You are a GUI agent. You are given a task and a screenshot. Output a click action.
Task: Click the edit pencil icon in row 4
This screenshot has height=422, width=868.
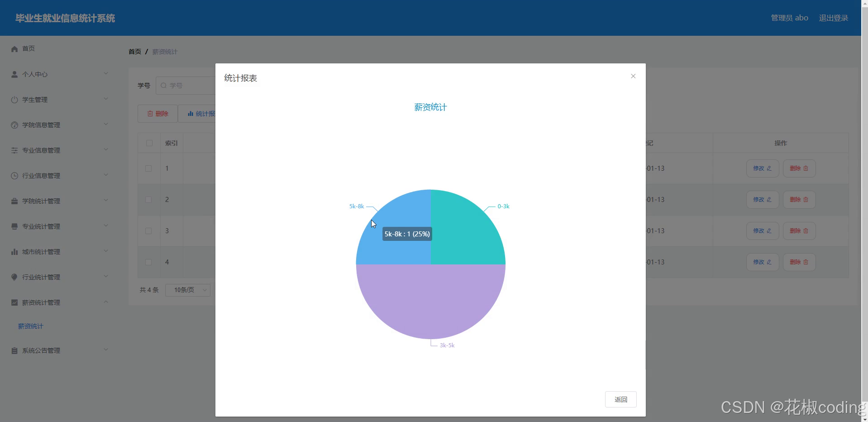pos(769,262)
